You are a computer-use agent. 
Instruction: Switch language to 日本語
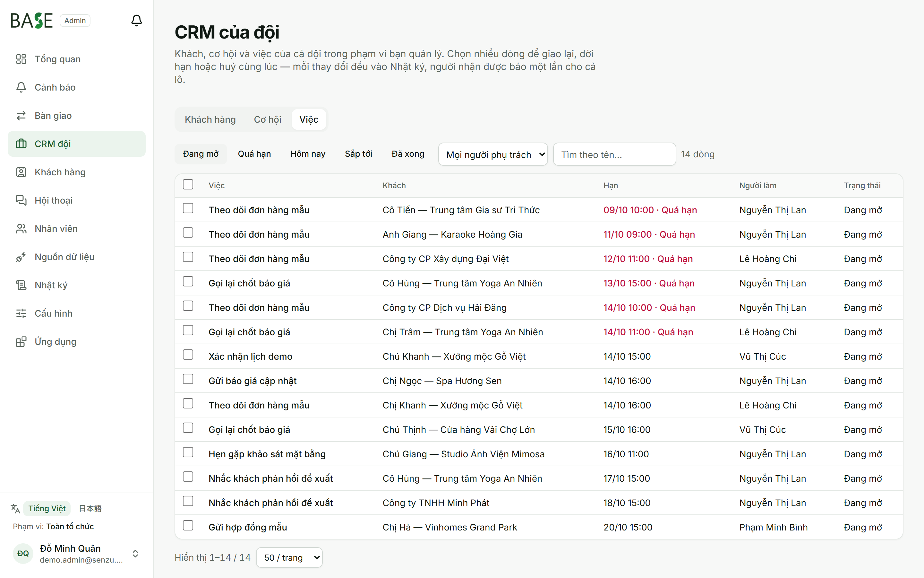coord(90,508)
